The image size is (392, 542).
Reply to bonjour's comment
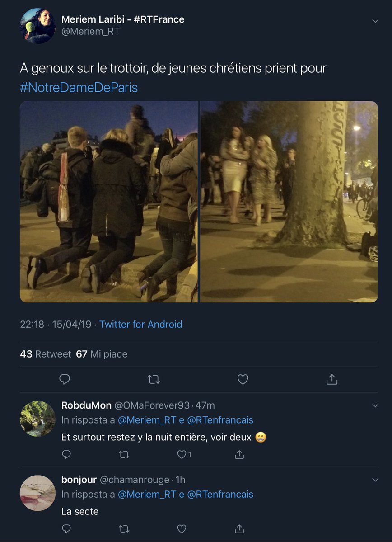click(x=66, y=528)
